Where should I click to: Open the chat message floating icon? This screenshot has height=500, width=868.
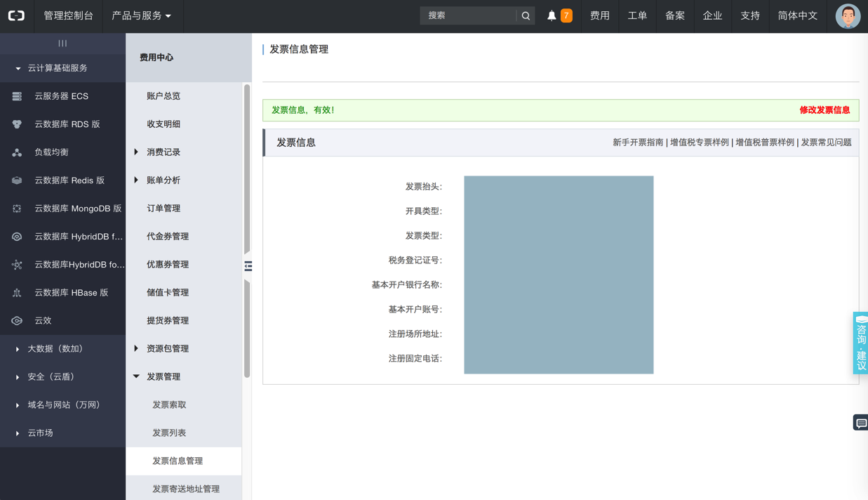pyautogui.click(x=861, y=423)
